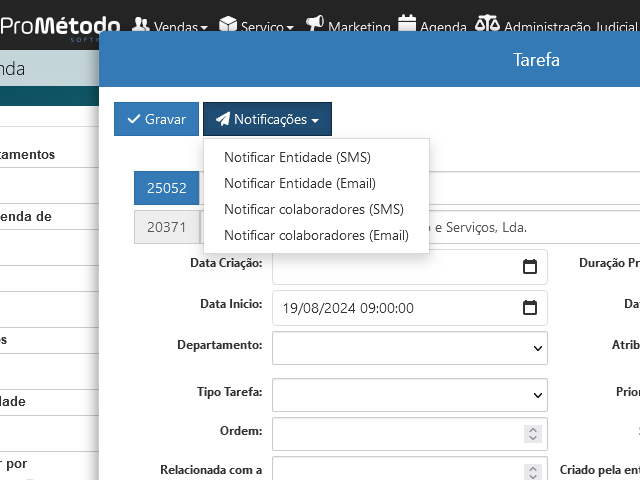The height and width of the screenshot is (480, 640).
Task: Expand the Departamento dropdown
Action: 409,348
